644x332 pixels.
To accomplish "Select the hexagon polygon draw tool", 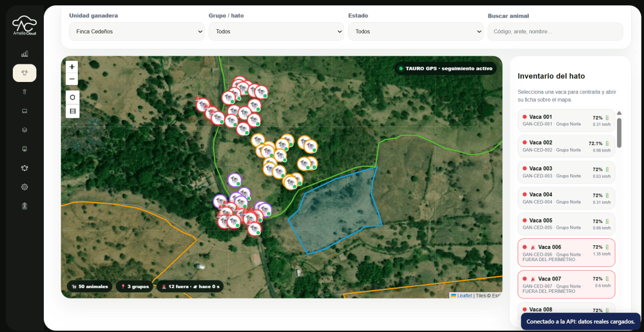I will pyautogui.click(x=73, y=98).
